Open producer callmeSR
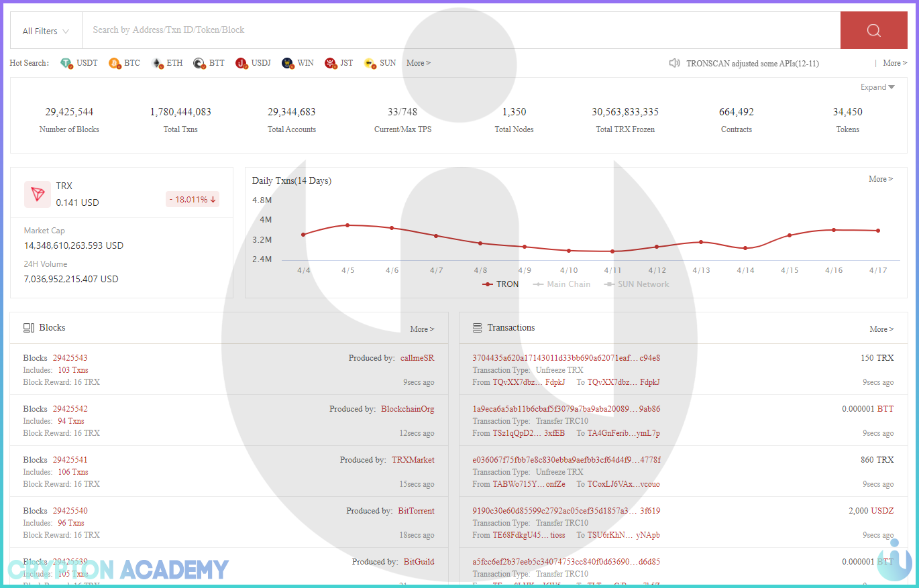919x588 pixels. pyautogui.click(x=417, y=358)
